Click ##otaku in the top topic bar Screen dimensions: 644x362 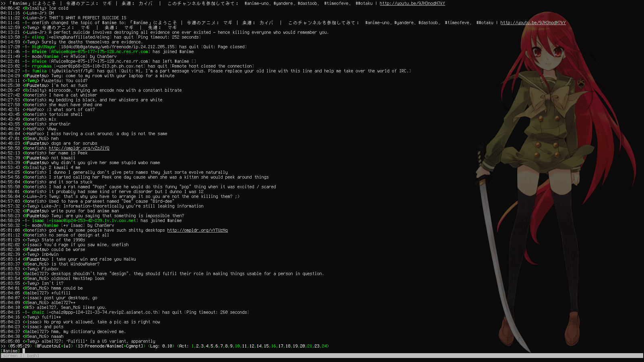364,3
